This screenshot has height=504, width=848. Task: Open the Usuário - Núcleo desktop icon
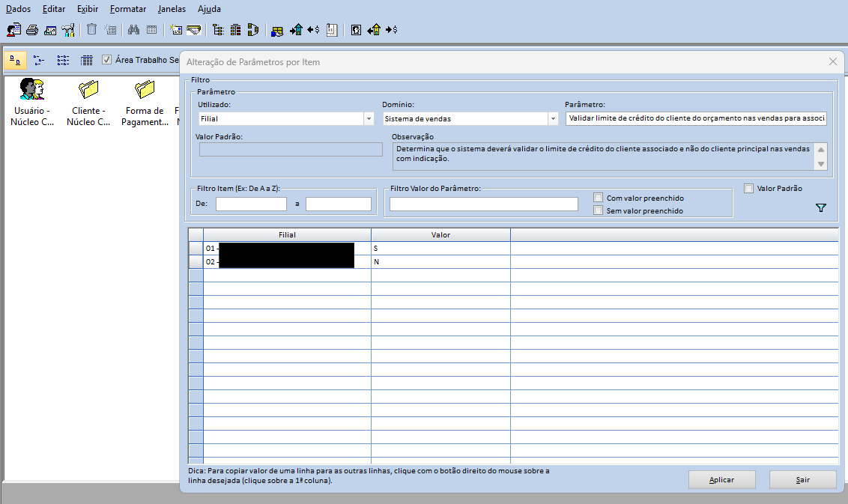pos(32,90)
